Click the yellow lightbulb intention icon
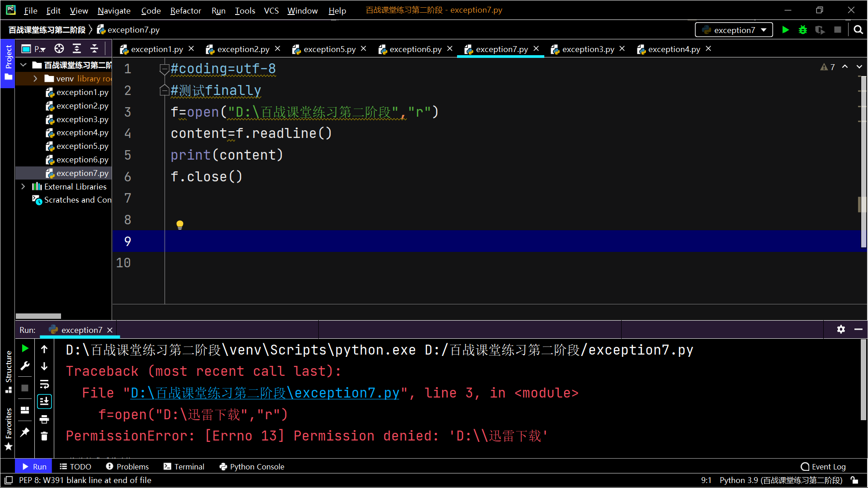The height and width of the screenshot is (488, 868). 180,225
